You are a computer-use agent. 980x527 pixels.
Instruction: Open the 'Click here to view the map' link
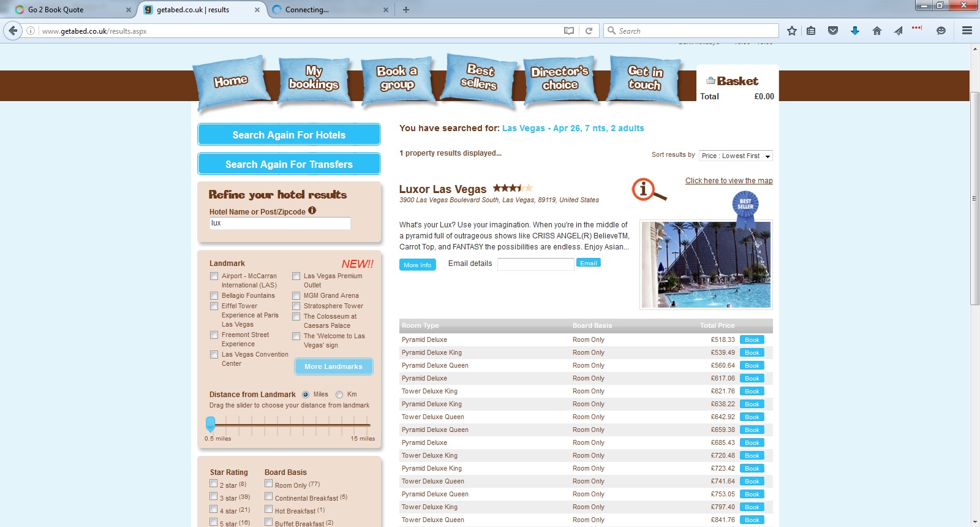pyautogui.click(x=729, y=181)
